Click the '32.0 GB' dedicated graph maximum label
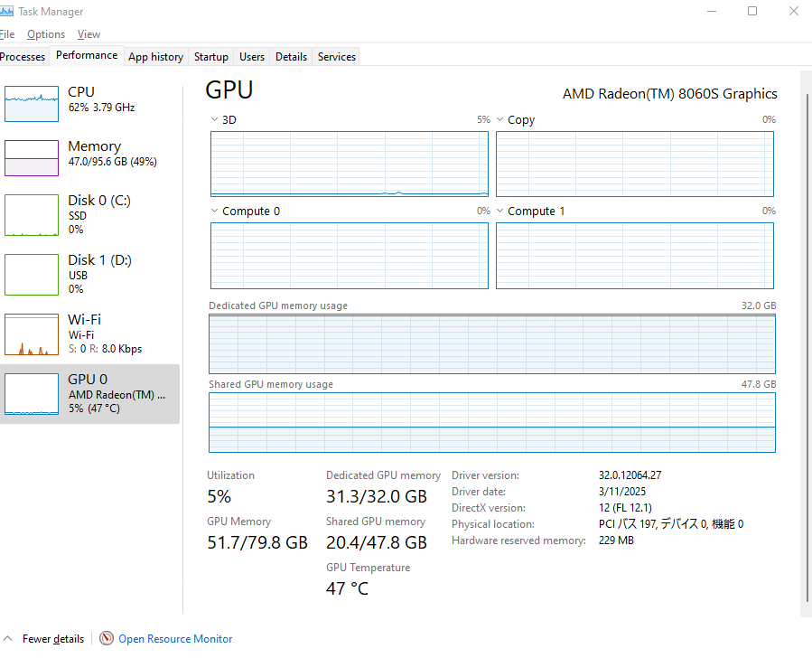 point(759,305)
